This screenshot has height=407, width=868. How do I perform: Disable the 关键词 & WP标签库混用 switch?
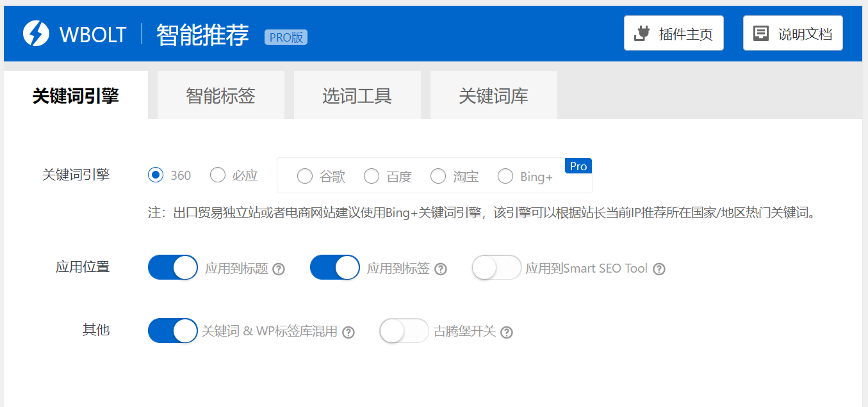(x=173, y=331)
